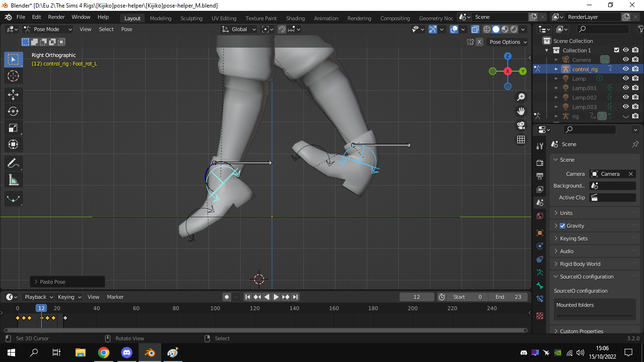644x362 pixels.
Task: Jump to the timeline end button
Action: [x=295, y=297]
